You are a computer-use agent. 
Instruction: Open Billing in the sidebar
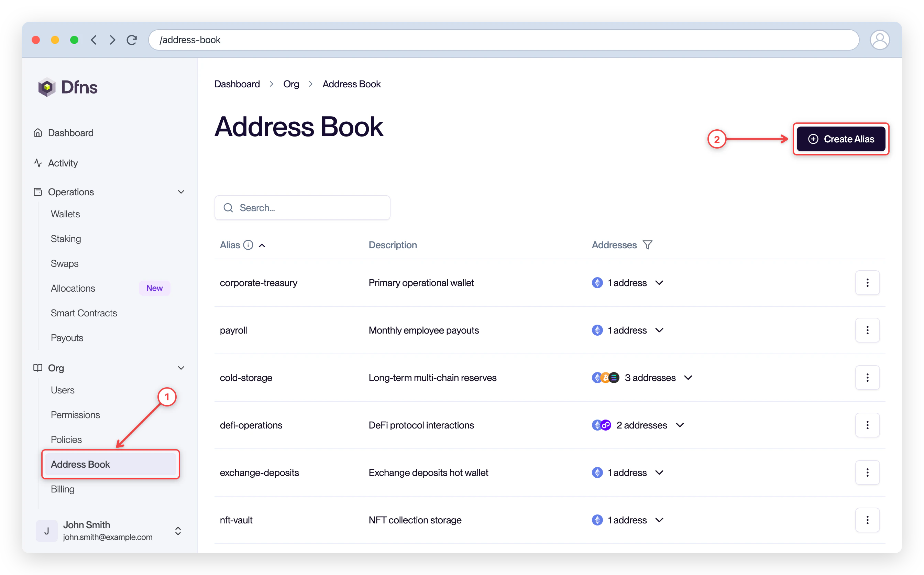click(x=63, y=489)
